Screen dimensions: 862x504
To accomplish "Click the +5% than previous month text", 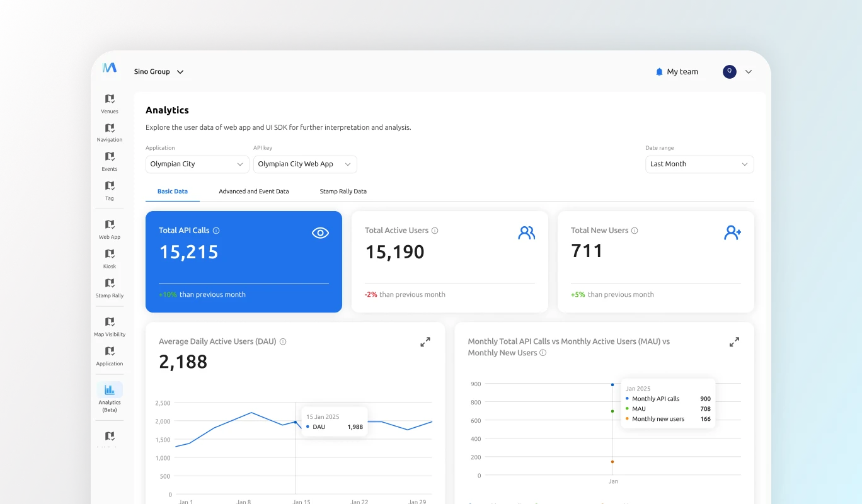I will click(612, 294).
